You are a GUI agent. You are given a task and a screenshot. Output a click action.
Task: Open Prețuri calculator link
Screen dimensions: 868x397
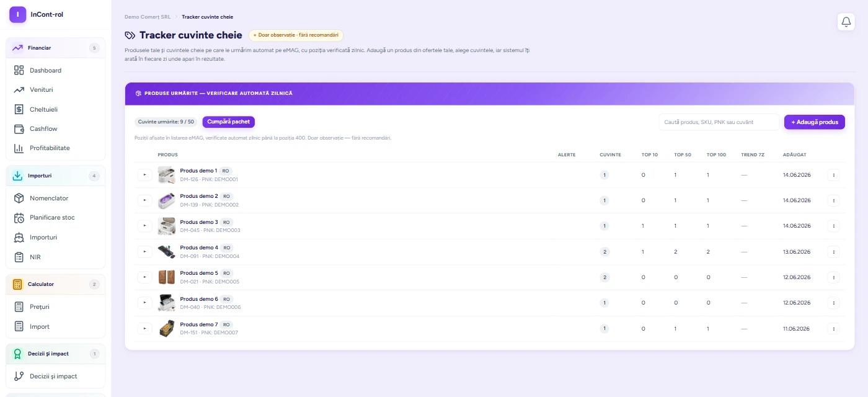tap(56, 307)
